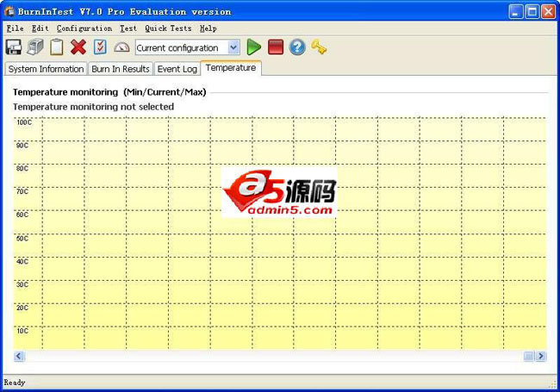Open the Test menu
Image resolution: width=560 pixels, height=392 pixels.
[128, 28]
